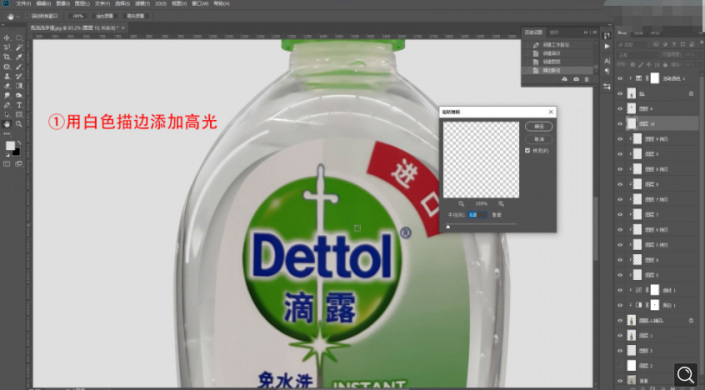The image size is (705, 390).
Task: Select the Rectangle shape tool
Action: [19, 115]
